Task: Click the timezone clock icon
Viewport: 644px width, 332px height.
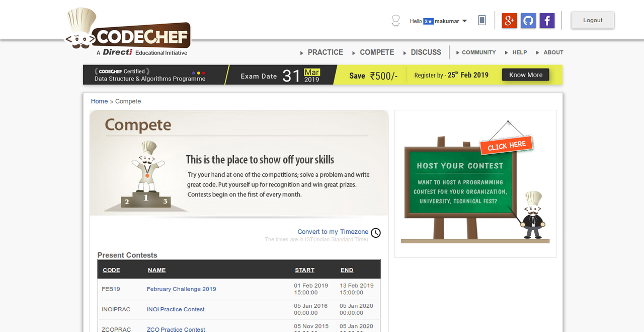Action: (x=376, y=233)
